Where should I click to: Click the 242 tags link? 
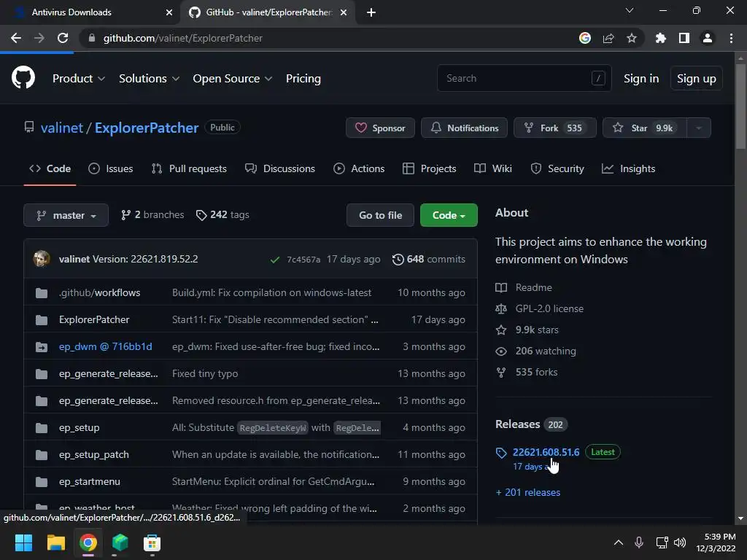[222, 215]
